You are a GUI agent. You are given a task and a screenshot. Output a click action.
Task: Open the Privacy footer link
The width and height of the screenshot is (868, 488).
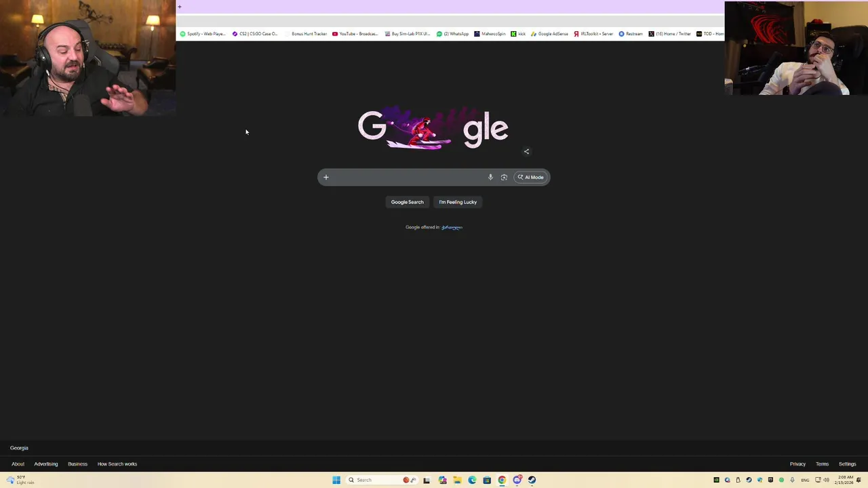(797, 464)
